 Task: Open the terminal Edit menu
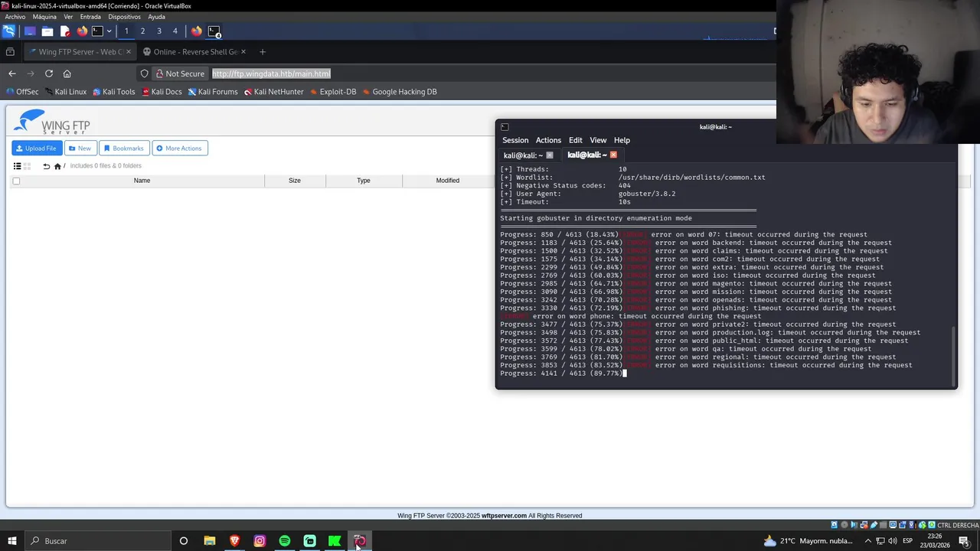(575, 140)
